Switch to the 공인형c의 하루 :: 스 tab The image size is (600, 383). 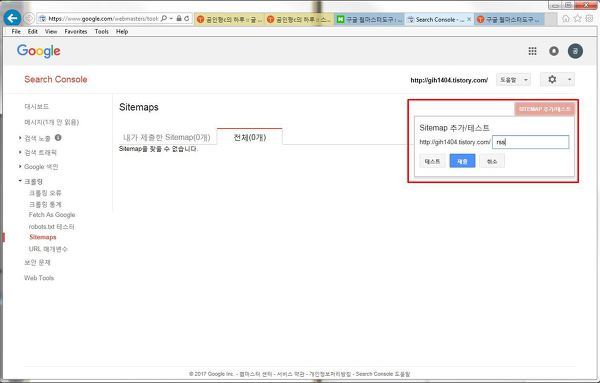pyautogui.click(x=300, y=19)
